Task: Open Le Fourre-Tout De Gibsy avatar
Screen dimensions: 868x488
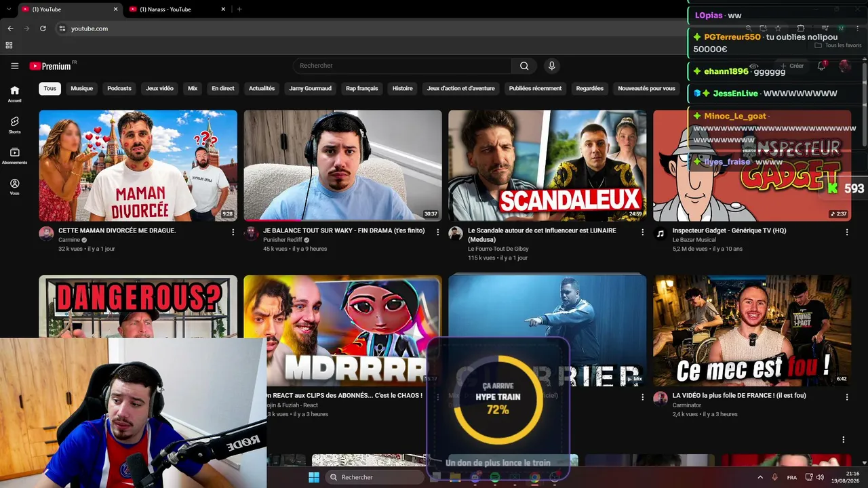Action: pyautogui.click(x=456, y=234)
